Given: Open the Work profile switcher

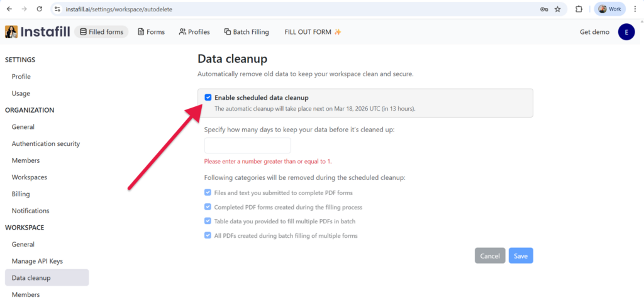Looking at the screenshot, I should 609,9.
